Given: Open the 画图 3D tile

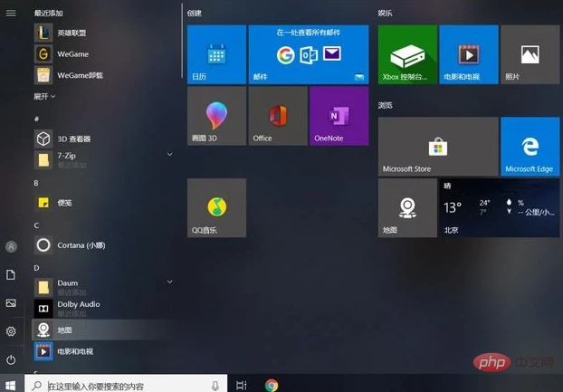Looking at the screenshot, I should click(x=216, y=116).
